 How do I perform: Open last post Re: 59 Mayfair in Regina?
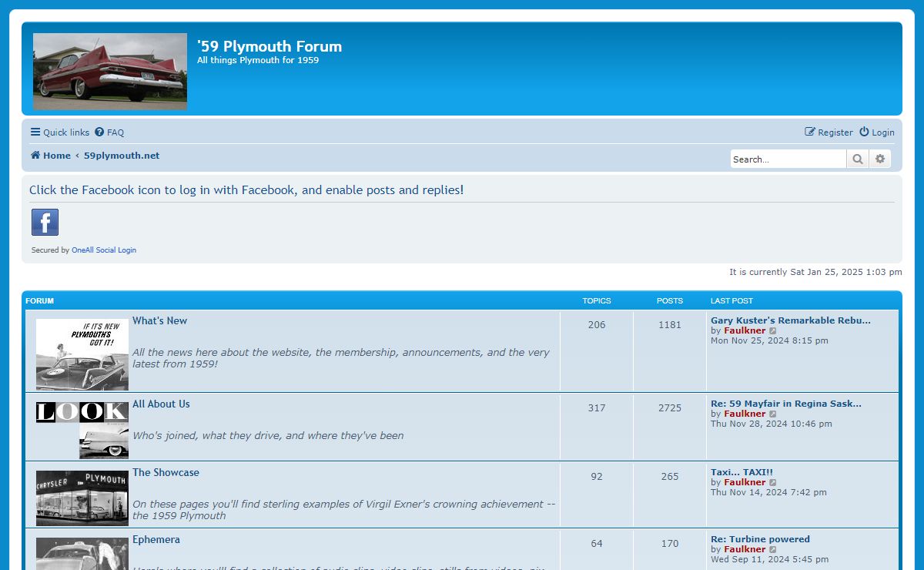click(x=786, y=404)
